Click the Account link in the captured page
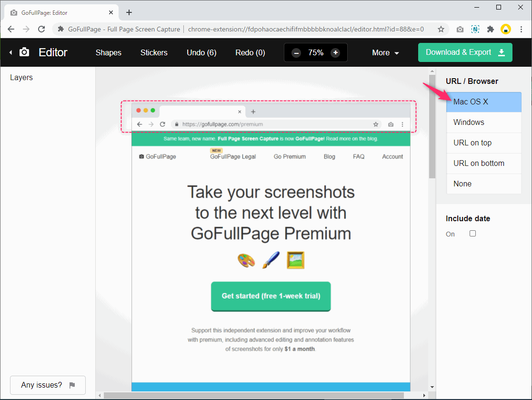 point(392,156)
